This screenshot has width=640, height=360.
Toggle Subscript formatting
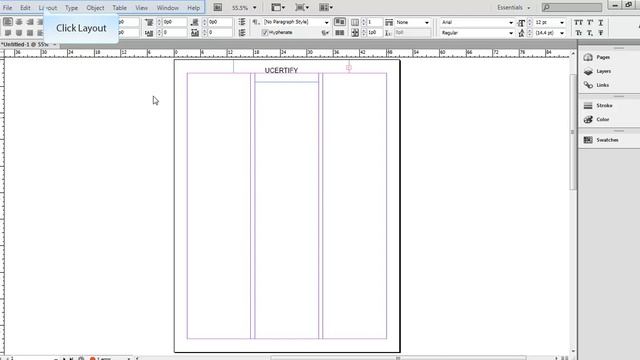590,33
